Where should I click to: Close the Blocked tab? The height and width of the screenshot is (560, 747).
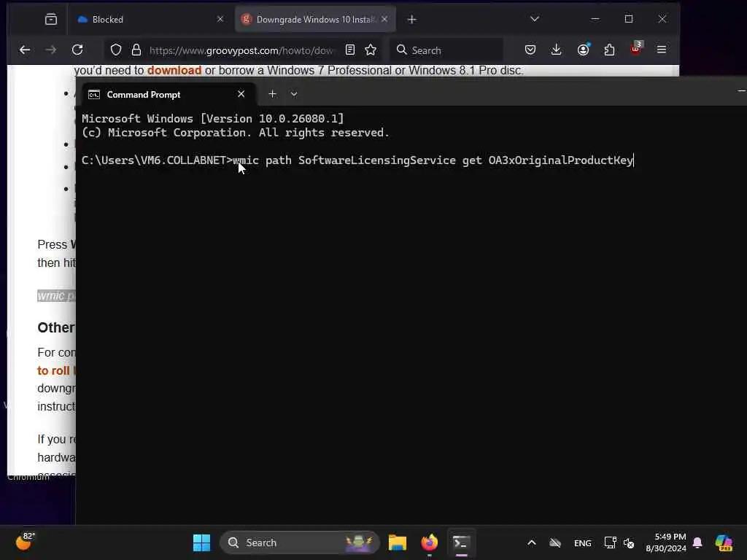tap(220, 19)
